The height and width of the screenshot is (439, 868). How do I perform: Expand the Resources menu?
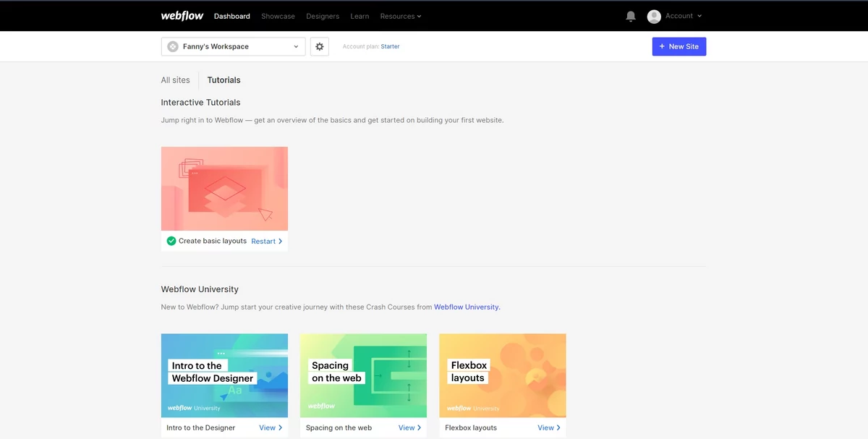point(401,16)
